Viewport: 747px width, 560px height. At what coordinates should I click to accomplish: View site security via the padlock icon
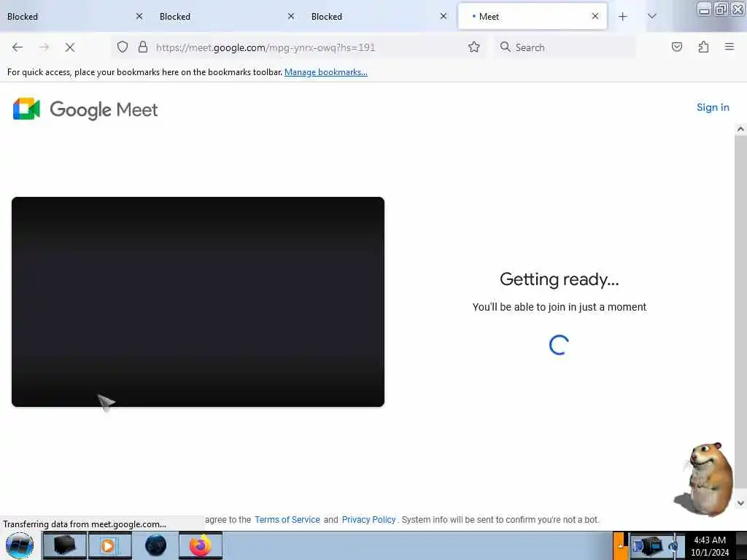point(142,47)
